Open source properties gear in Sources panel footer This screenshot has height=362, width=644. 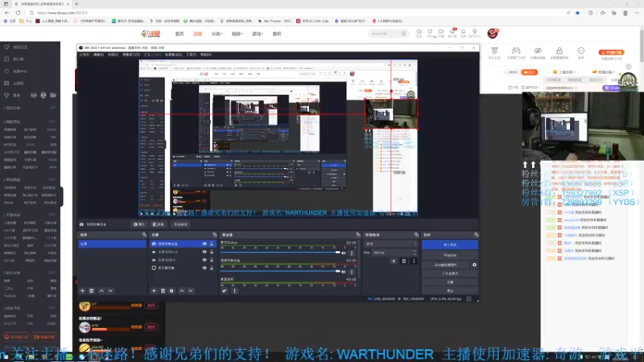171,290
